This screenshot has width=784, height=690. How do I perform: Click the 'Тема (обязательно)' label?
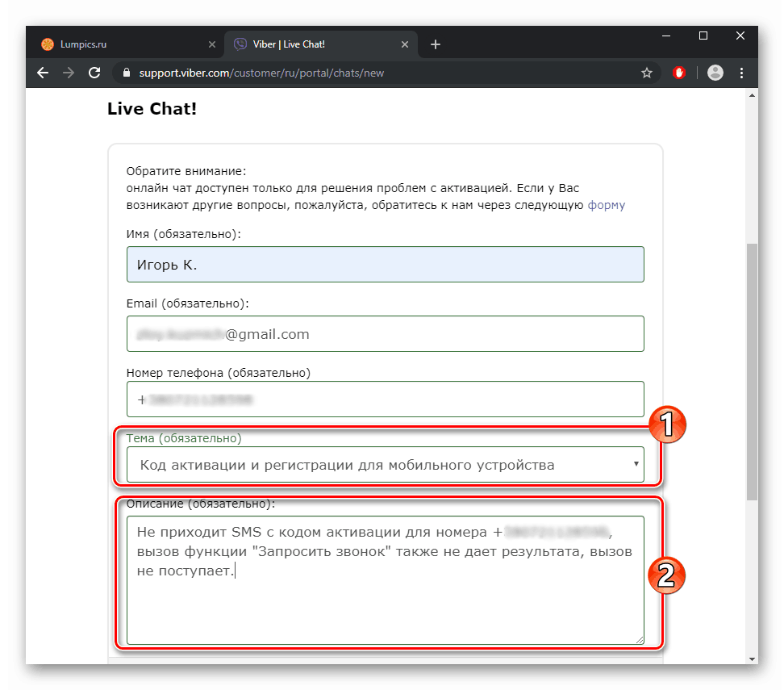pos(184,438)
